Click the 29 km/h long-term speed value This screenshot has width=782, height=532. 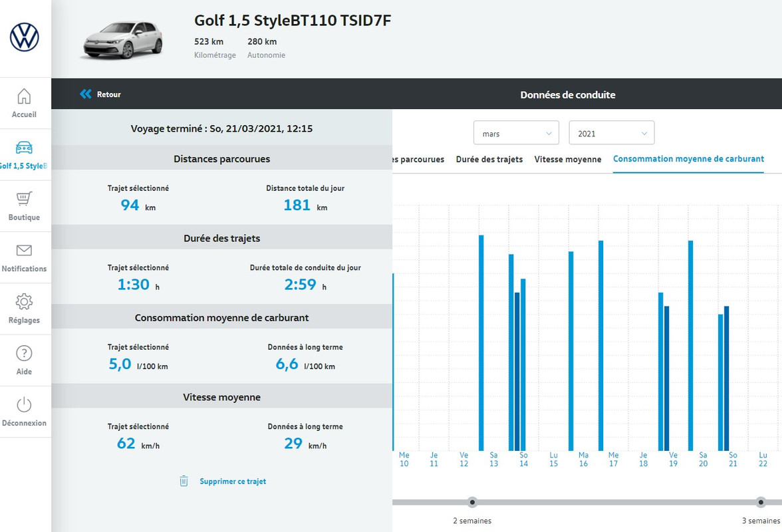coord(305,444)
